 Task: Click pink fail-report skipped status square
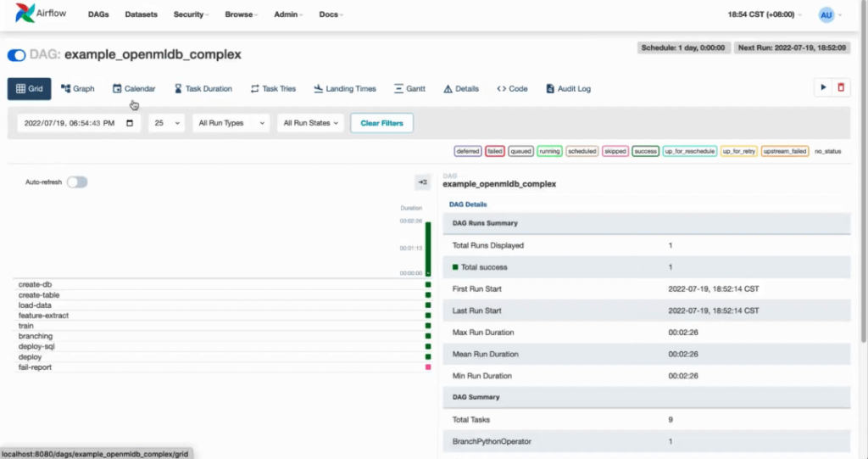pyautogui.click(x=428, y=367)
